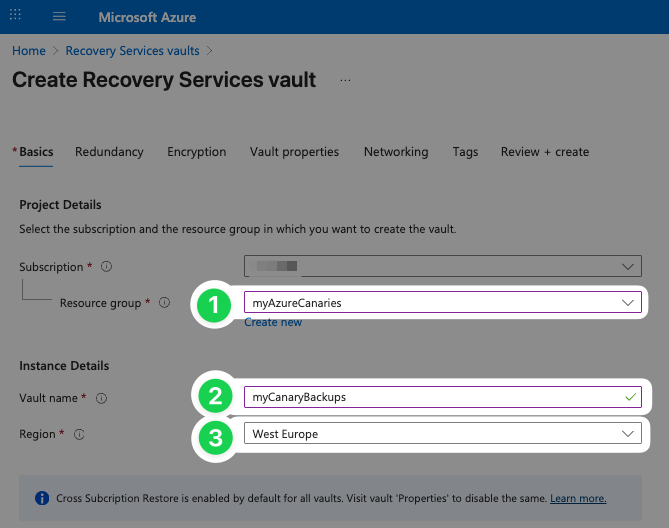The width and height of the screenshot is (669, 528).
Task: Switch to the Networking tab
Action: (396, 152)
